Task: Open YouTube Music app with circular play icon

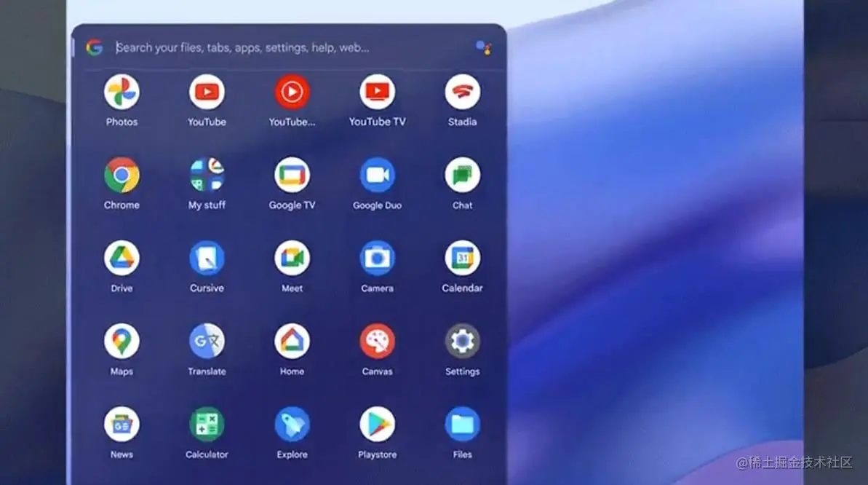Action: point(292,92)
